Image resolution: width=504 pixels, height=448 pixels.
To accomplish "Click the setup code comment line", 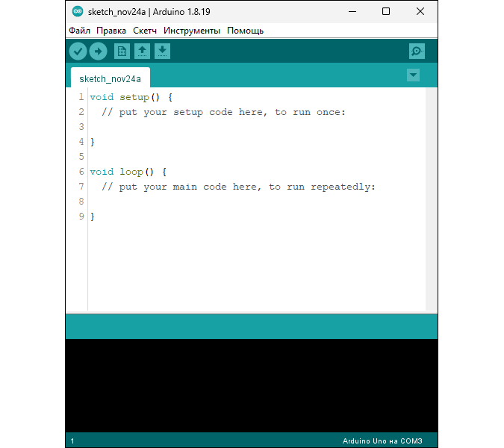I will [x=223, y=112].
